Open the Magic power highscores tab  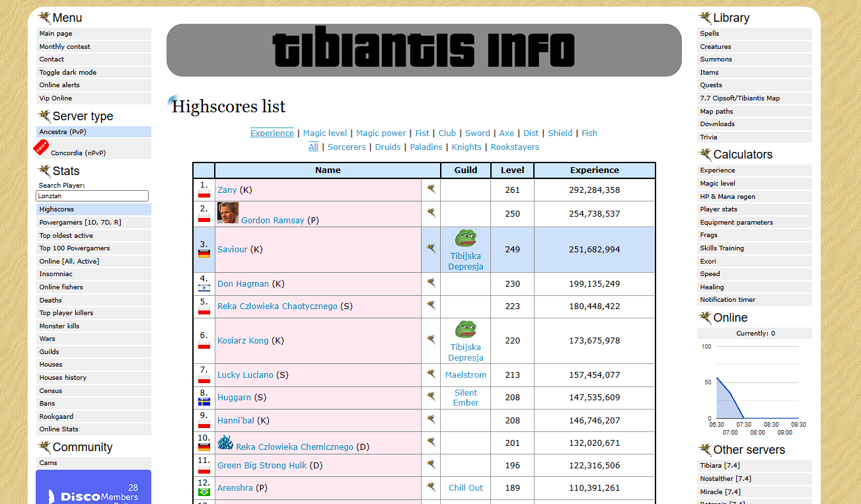coord(381,133)
